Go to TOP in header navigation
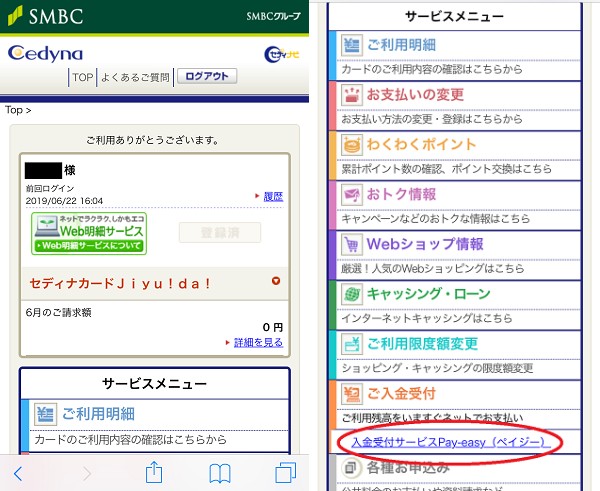 point(83,77)
